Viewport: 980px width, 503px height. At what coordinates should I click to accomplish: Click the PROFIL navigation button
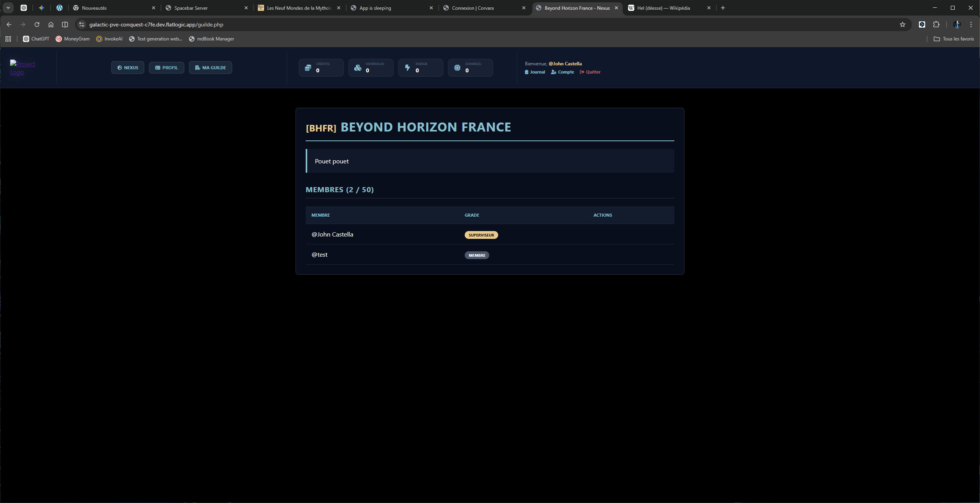coord(166,68)
